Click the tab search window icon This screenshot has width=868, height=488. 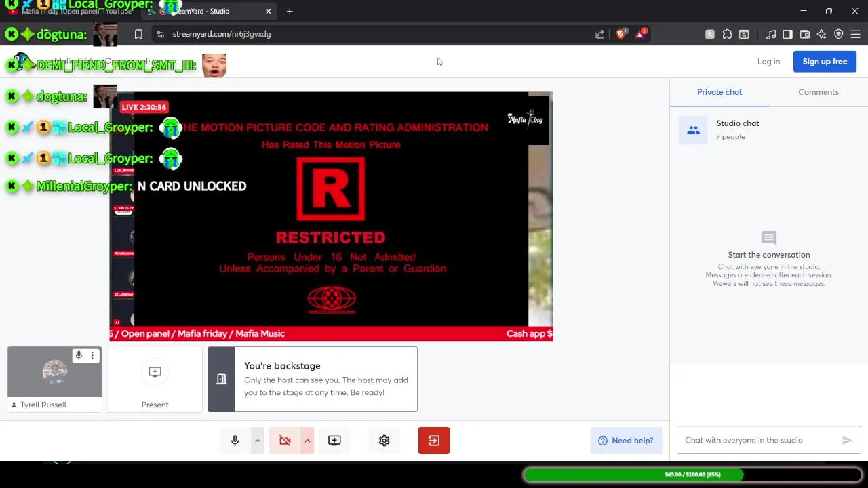(x=744, y=34)
